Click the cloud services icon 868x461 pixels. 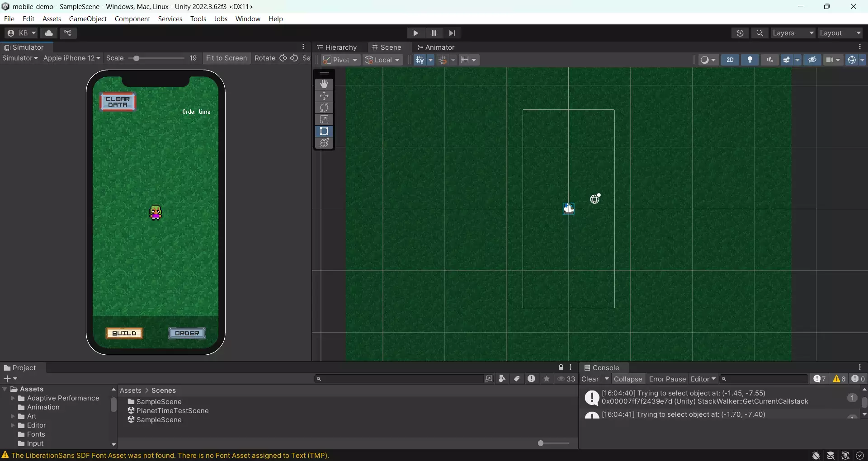(x=49, y=33)
